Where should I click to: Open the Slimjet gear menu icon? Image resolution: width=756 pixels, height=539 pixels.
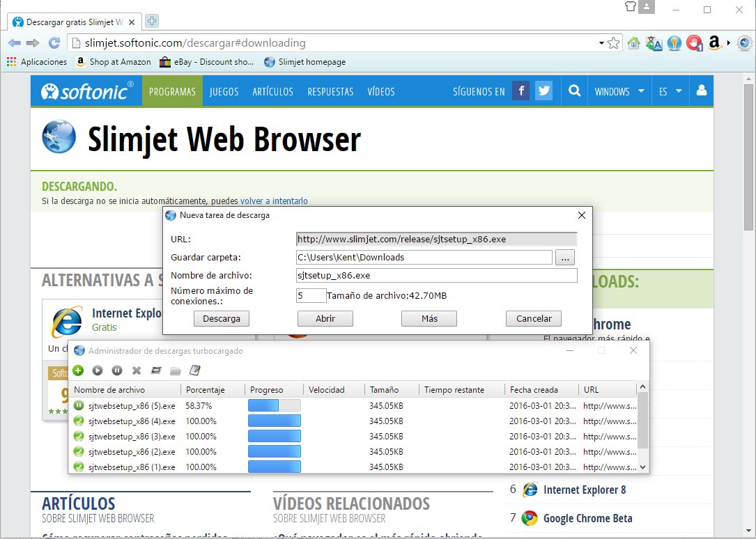(x=744, y=43)
